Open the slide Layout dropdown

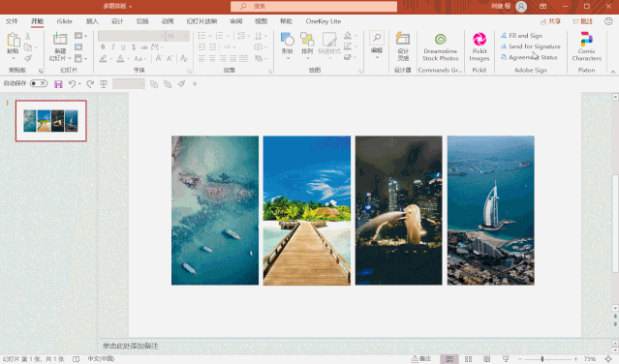click(81, 36)
